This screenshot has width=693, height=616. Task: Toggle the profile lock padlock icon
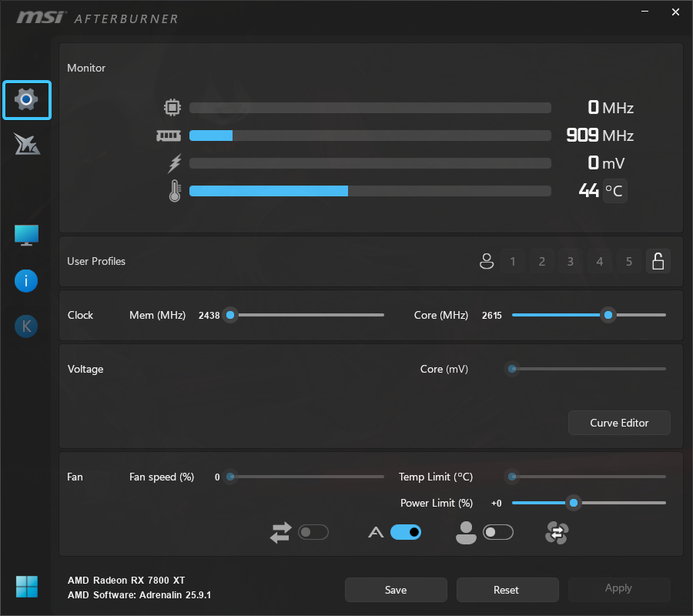(x=658, y=262)
